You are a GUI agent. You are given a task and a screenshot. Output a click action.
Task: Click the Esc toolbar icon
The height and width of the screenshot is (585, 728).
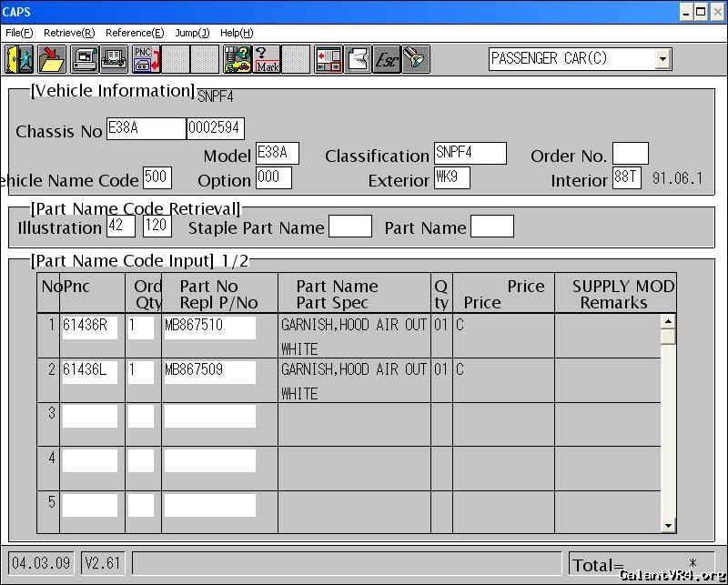point(387,59)
